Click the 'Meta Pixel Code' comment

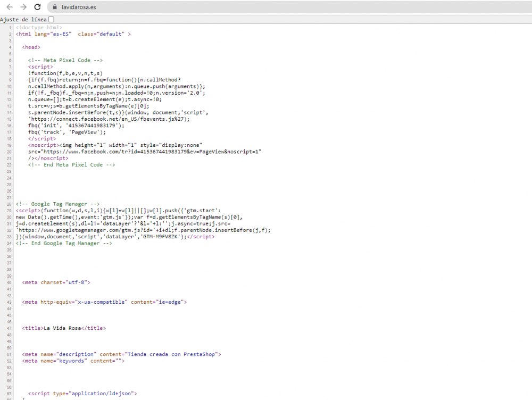click(65, 60)
